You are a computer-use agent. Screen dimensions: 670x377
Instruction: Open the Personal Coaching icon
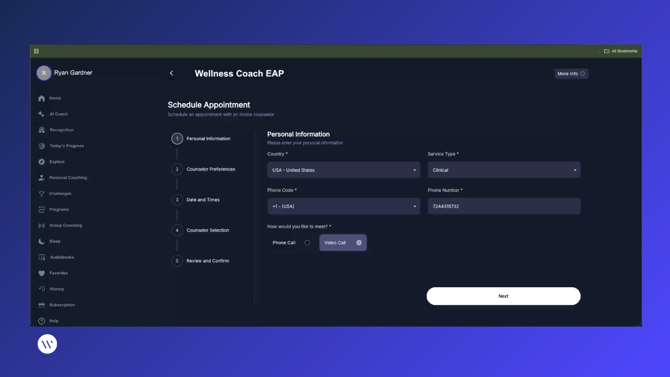(41, 178)
